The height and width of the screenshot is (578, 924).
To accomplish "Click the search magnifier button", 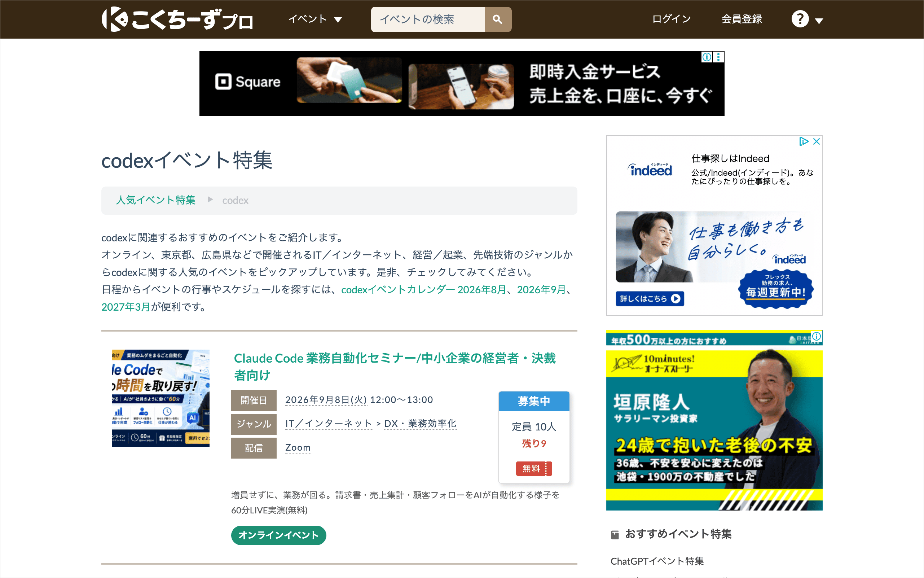I will [498, 19].
